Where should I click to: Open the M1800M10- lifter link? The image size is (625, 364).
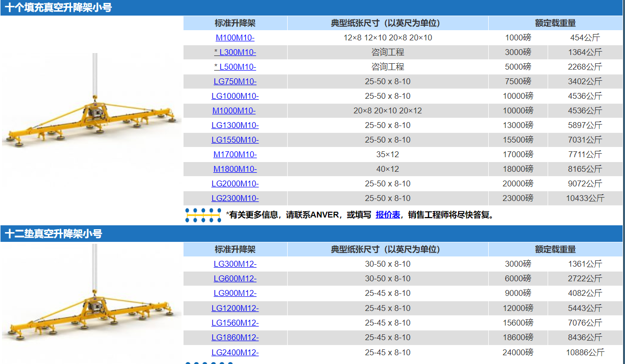(235, 169)
